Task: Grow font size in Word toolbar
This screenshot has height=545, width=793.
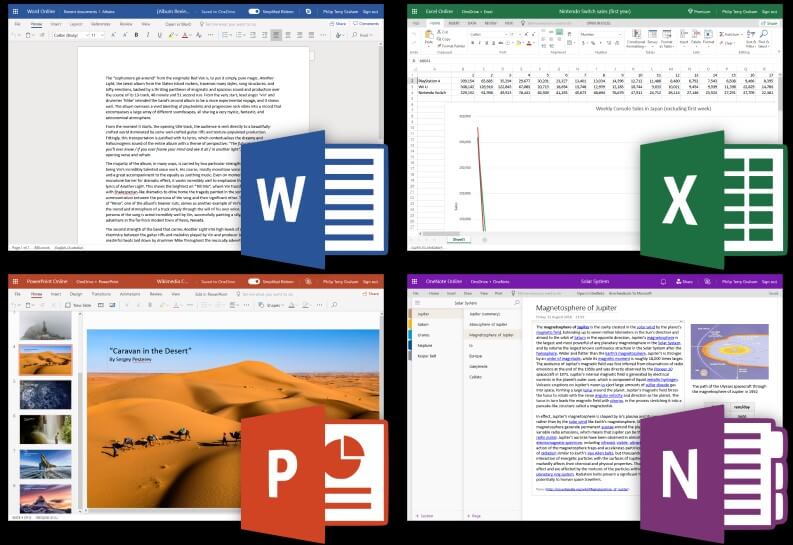Action: [113, 35]
